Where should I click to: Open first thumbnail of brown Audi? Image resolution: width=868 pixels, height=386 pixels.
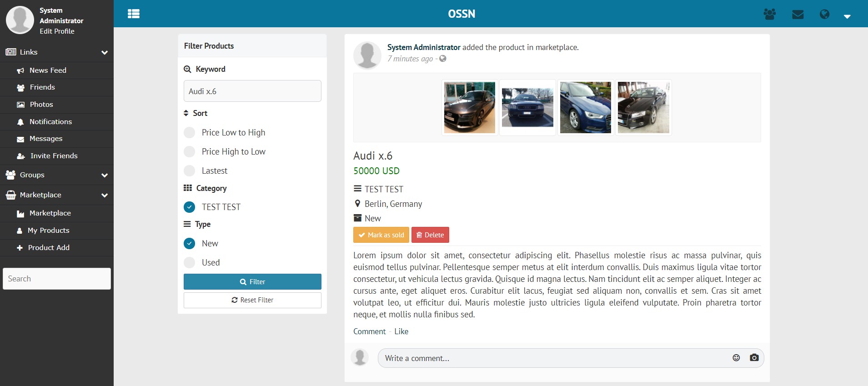click(x=470, y=107)
